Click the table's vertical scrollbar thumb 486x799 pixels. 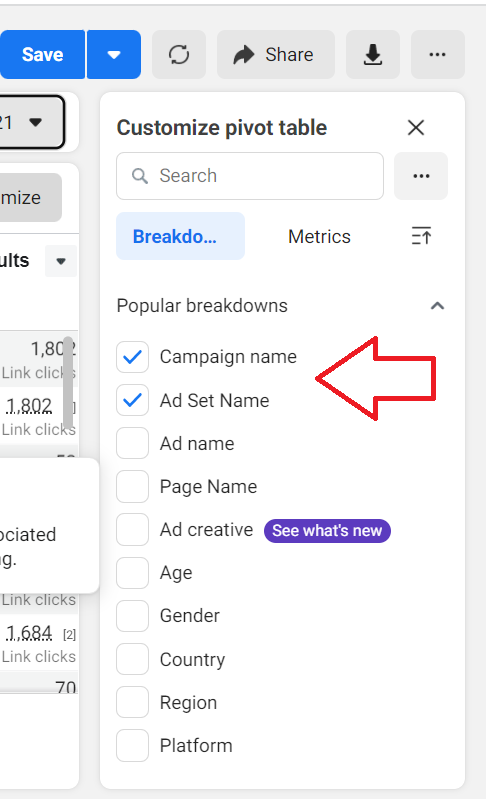(68, 383)
